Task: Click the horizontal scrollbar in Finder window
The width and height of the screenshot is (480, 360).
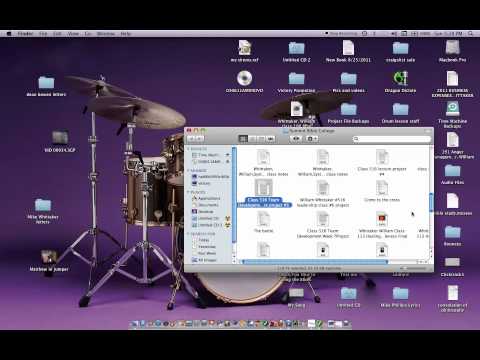Action: pyautogui.click(x=315, y=262)
